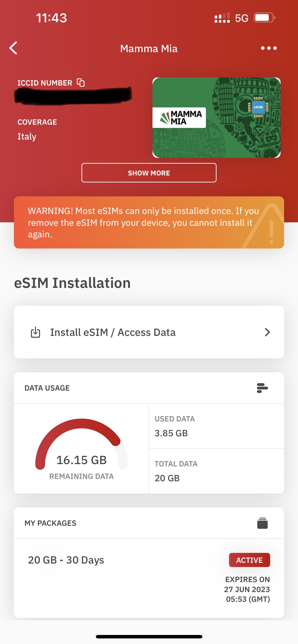Expand details with SHOW MORE button
This screenshot has height=644, width=298.
point(149,173)
